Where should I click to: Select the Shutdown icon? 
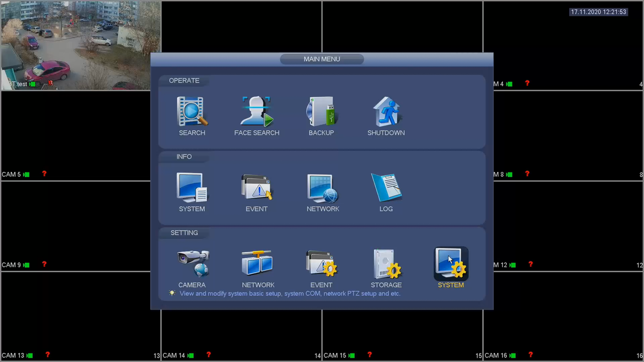pyautogui.click(x=386, y=112)
